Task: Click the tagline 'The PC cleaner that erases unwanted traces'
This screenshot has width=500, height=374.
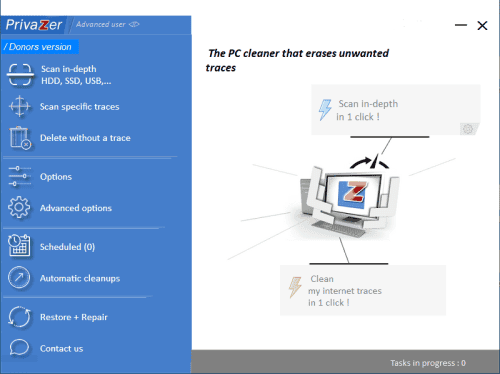Action: (x=297, y=60)
